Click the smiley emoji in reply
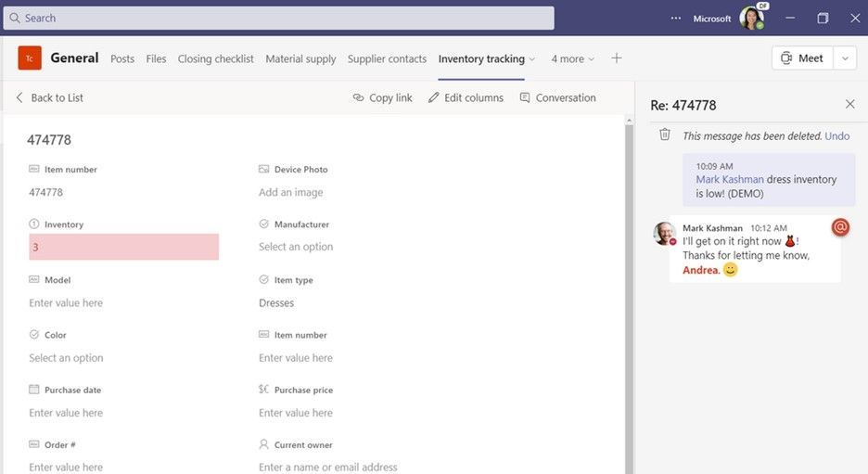Viewport: 868px width, 474px height. point(730,270)
